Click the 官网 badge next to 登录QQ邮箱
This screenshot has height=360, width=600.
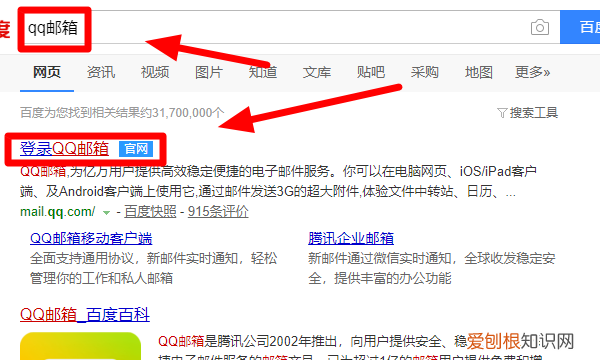click(x=136, y=149)
